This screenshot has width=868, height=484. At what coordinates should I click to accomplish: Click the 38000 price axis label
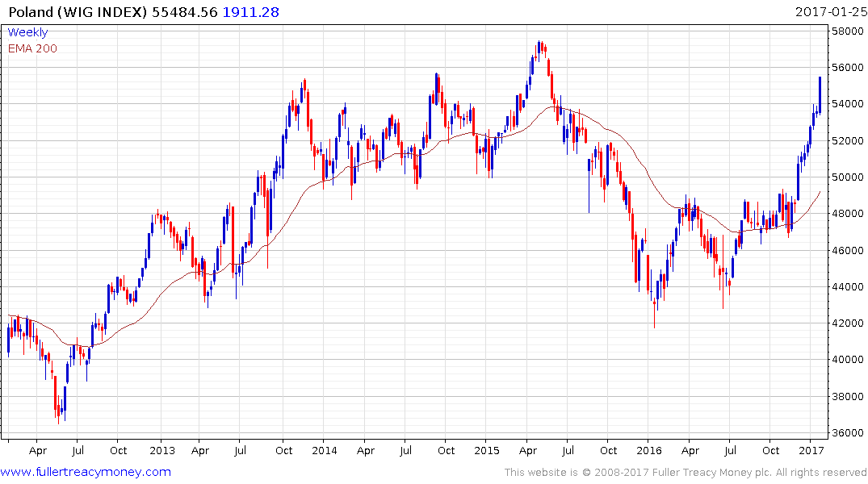[848, 396]
